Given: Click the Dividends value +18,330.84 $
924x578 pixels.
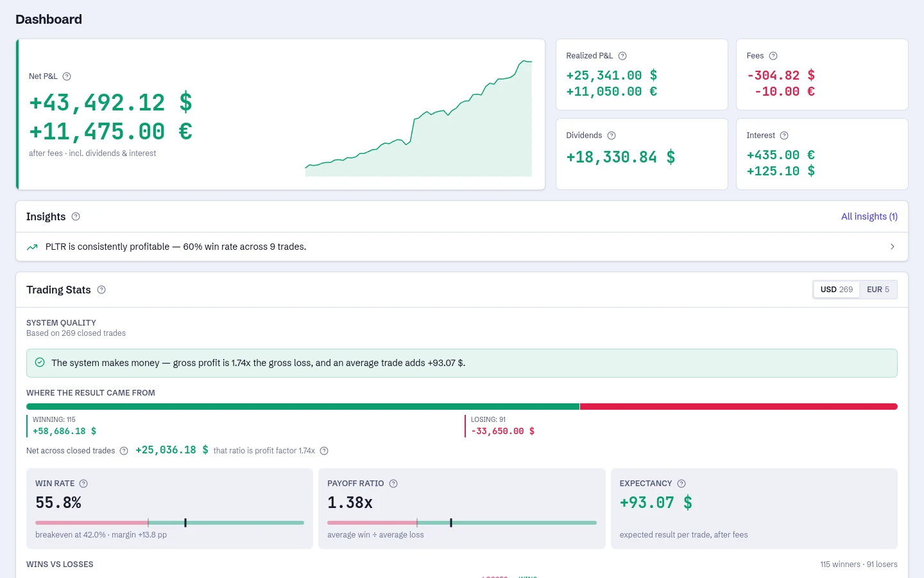Looking at the screenshot, I should 620,157.
